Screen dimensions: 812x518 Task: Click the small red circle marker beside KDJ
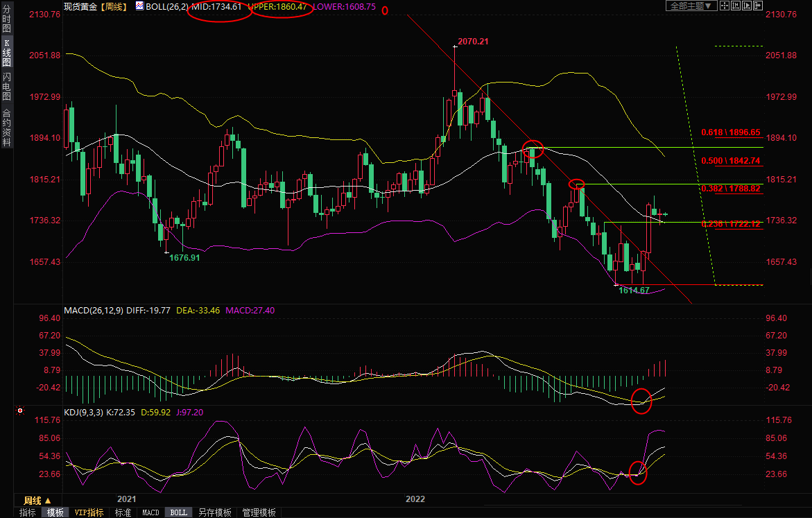coord(20,411)
